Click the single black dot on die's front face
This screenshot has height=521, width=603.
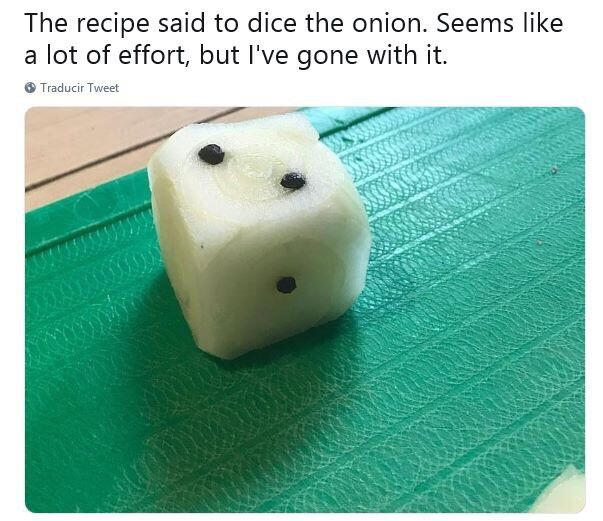(x=286, y=285)
